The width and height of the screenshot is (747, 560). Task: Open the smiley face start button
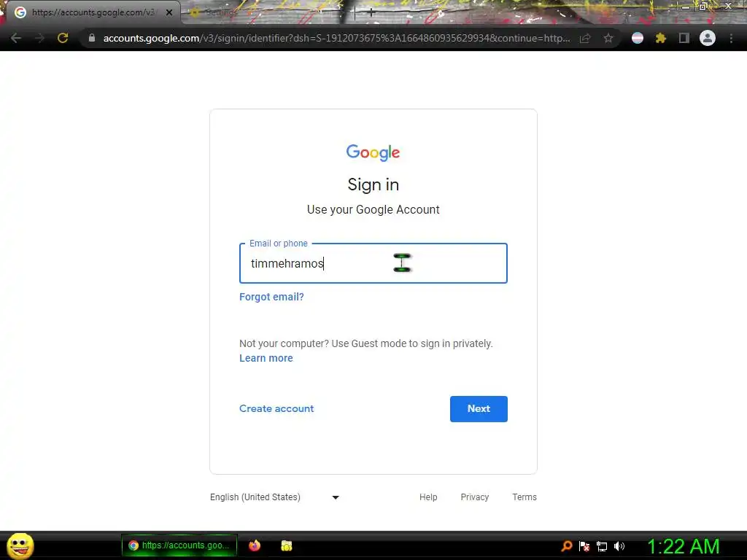[20, 545]
